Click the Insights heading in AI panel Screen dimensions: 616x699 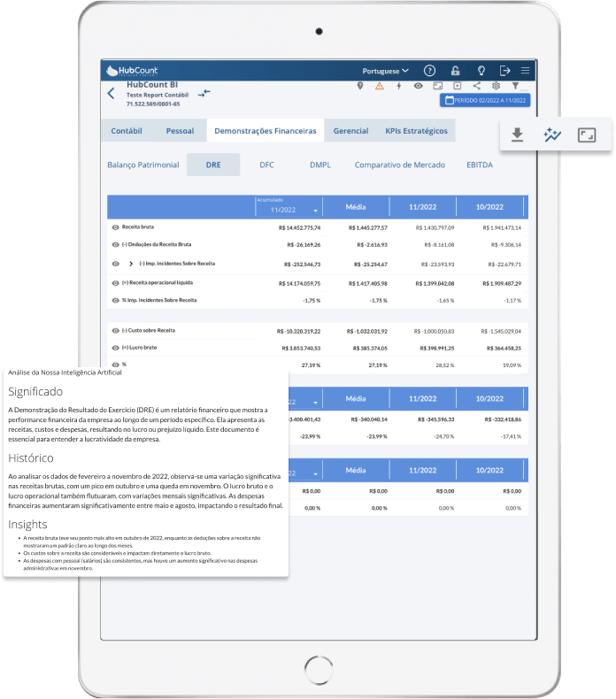(27, 525)
